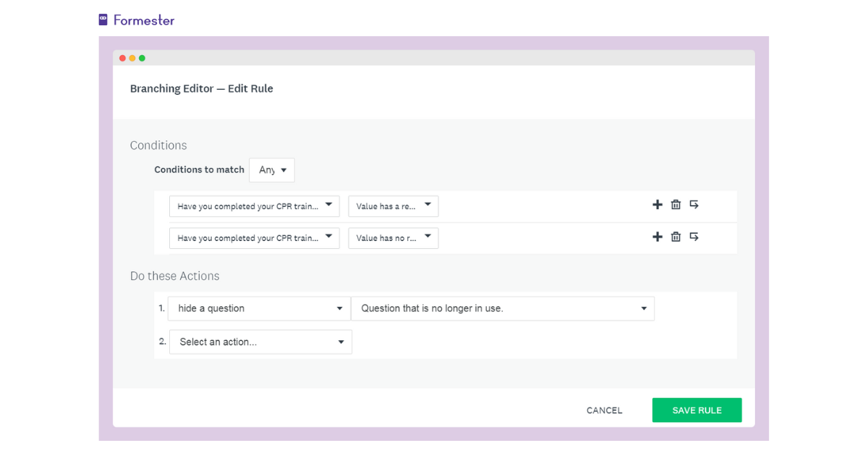This screenshot has height=456, width=868.
Task: Add a new condition with the first plus icon
Action: point(658,205)
